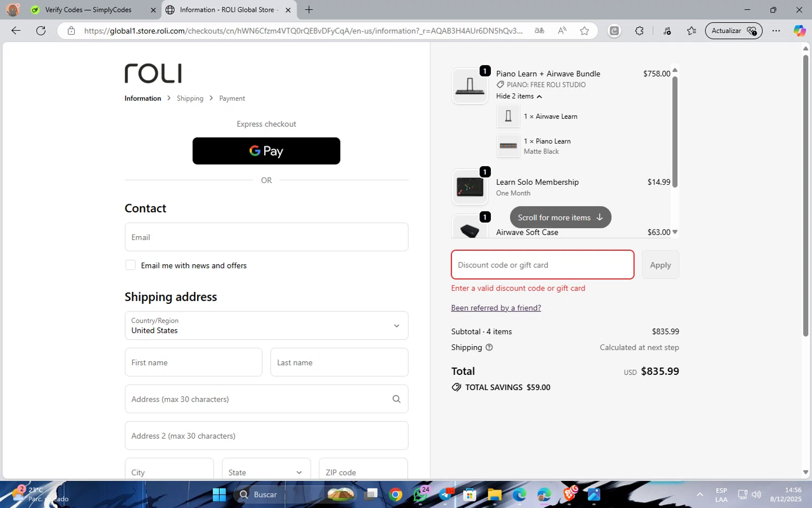This screenshot has width=812, height=508.
Task: Click the Address max 30 characters field
Action: click(266, 399)
